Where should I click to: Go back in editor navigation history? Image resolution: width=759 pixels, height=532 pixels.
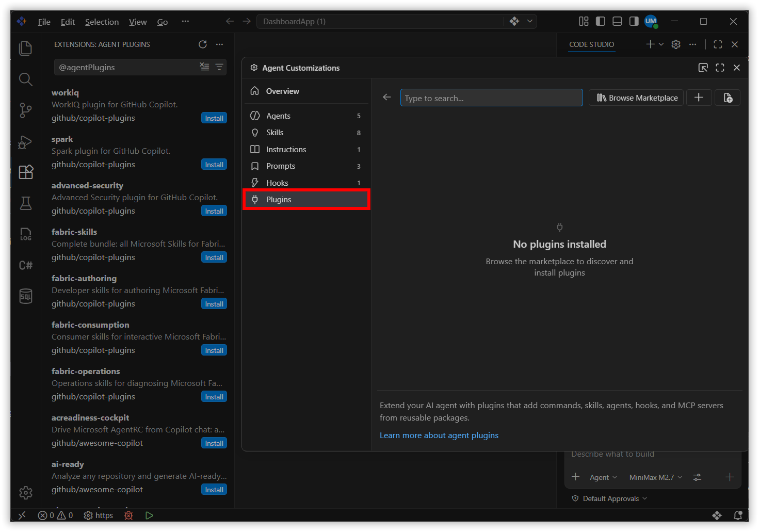(x=230, y=21)
